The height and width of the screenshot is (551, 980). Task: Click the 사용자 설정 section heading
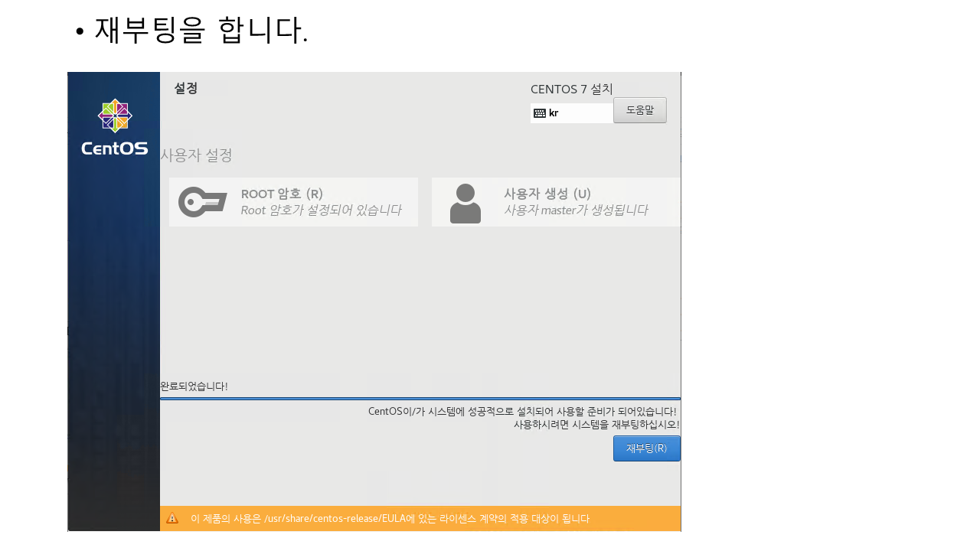196,155
